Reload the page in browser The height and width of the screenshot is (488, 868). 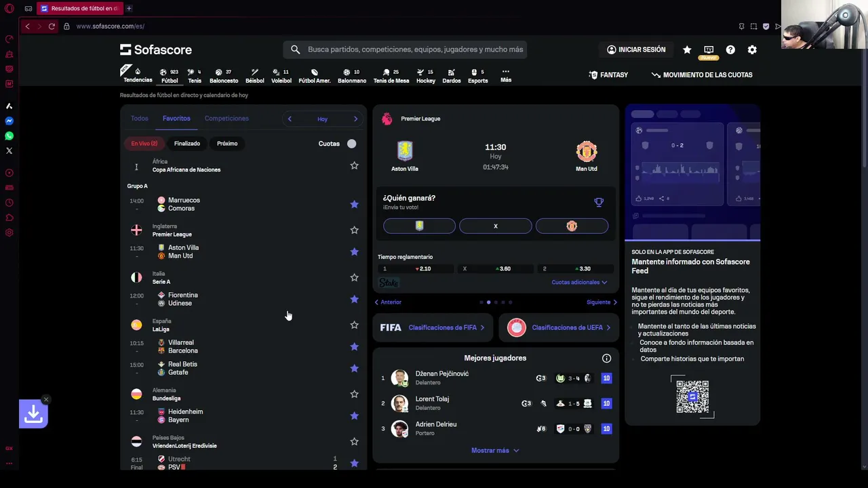[52, 26]
